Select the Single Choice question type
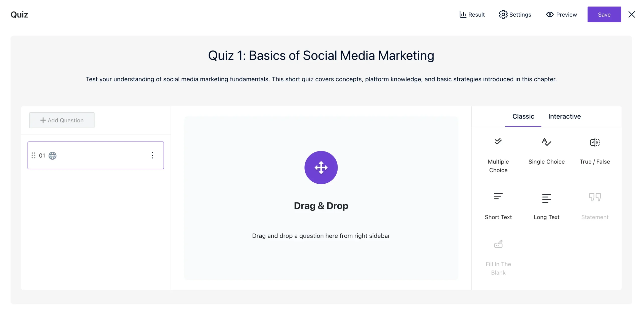 546,151
